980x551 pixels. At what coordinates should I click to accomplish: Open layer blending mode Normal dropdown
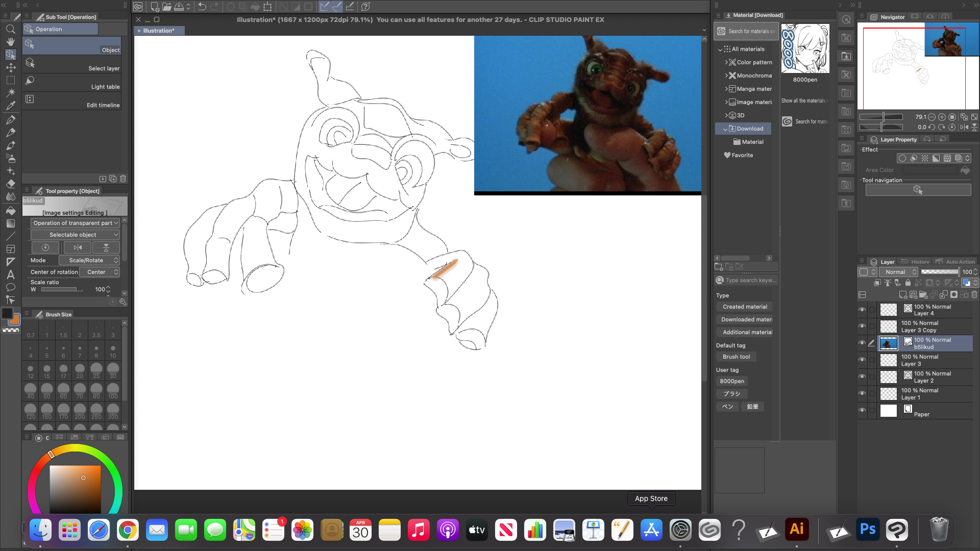click(x=899, y=272)
